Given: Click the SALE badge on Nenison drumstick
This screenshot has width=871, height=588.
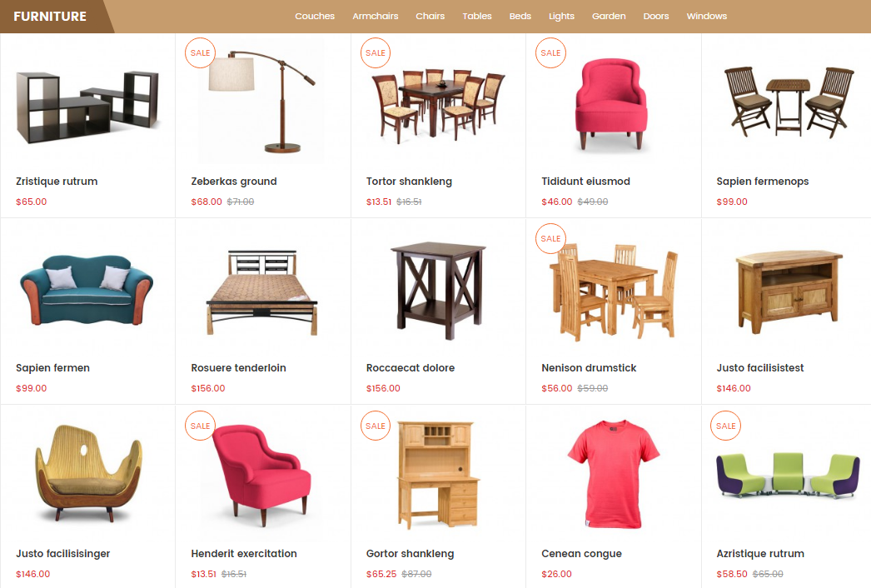Looking at the screenshot, I should [550, 238].
